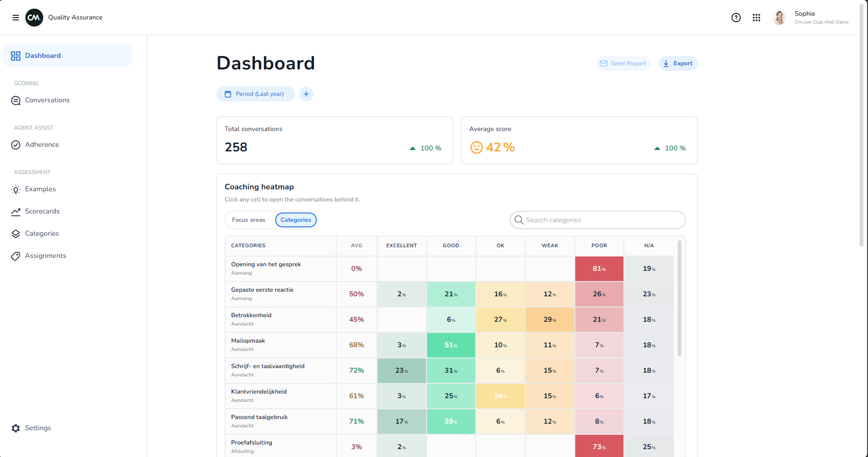Click the download icon in Export
Image resolution: width=868 pixels, height=457 pixels.
[666, 63]
